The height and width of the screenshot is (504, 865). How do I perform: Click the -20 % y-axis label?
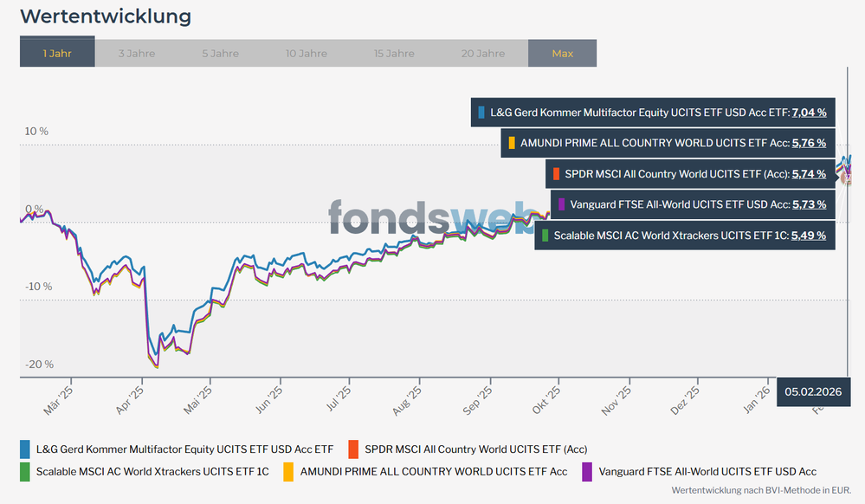coord(39,365)
